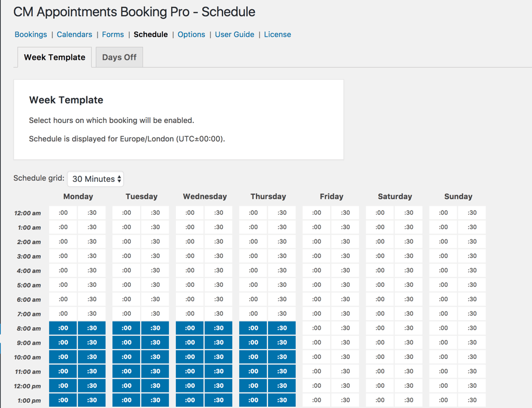Disable Monday 8:00 am :00 slot
Viewport: 532px width, 408px height.
tap(63, 328)
